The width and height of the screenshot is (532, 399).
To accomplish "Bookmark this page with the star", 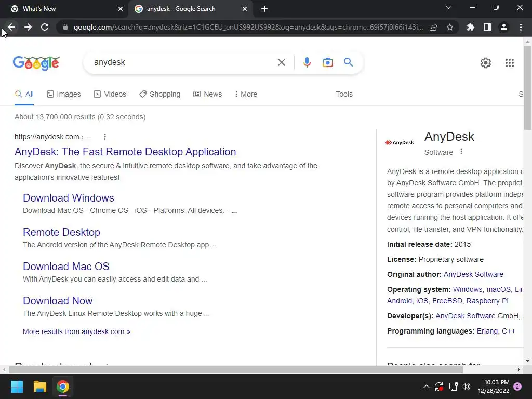I will pyautogui.click(x=450, y=27).
